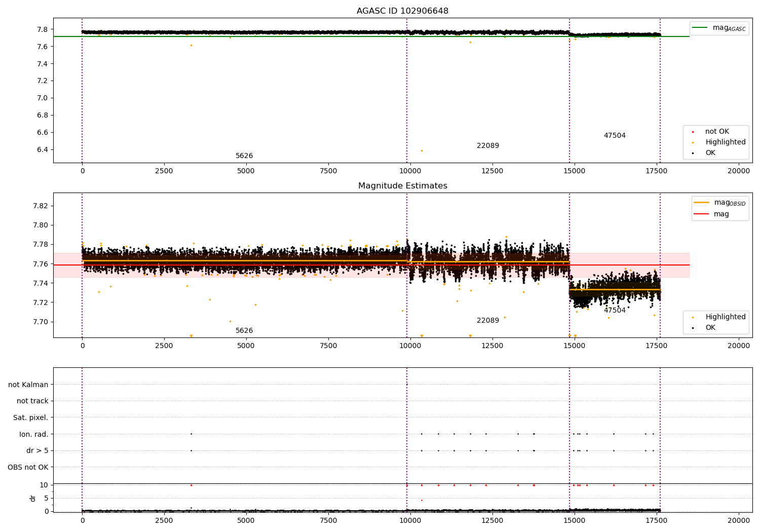
Task: Click 'OK' legend entry in Magnitude Estimates plot
Action: [x=710, y=328]
